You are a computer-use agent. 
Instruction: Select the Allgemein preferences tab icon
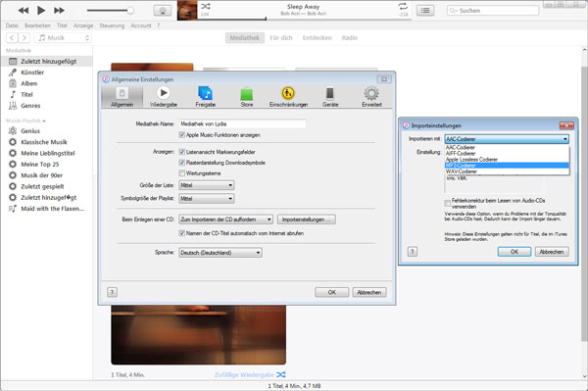[122, 97]
